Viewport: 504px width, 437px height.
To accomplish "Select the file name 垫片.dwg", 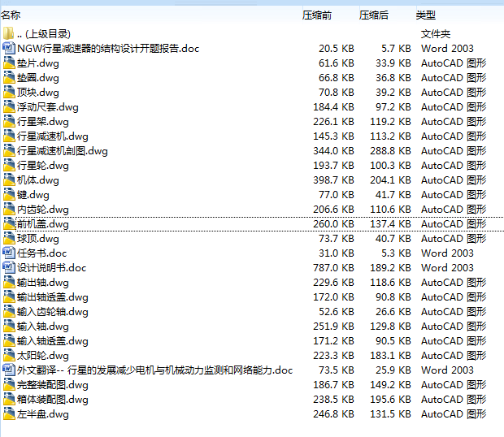I will pyautogui.click(x=38, y=63).
